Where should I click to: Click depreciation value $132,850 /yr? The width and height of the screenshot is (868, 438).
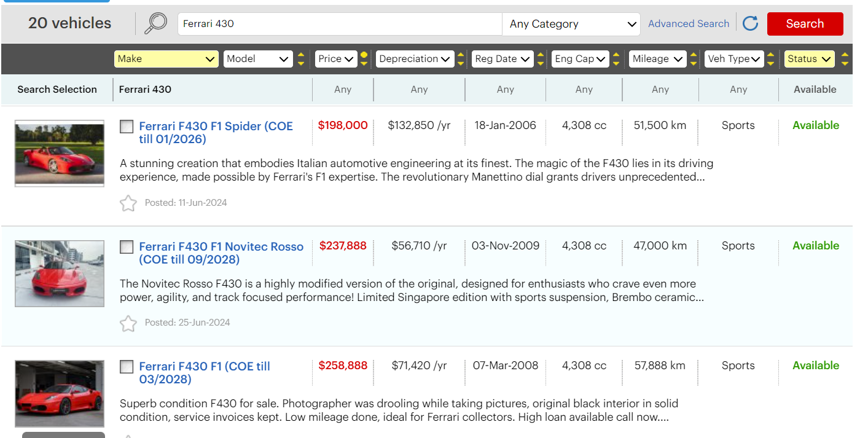[420, 125]
